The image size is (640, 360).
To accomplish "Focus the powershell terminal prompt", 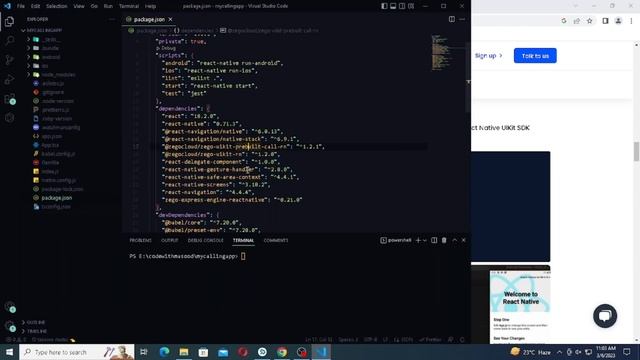I will point(243,256).
